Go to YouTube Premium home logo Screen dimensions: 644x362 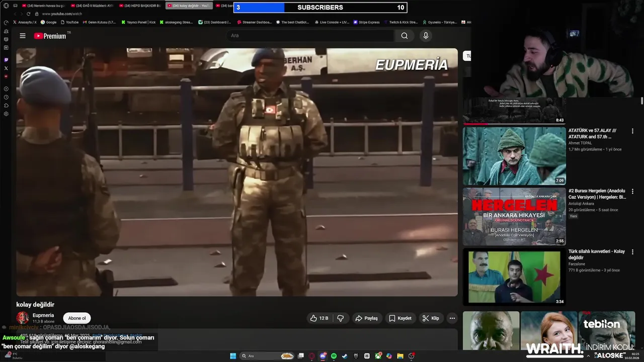pos(50,36)
